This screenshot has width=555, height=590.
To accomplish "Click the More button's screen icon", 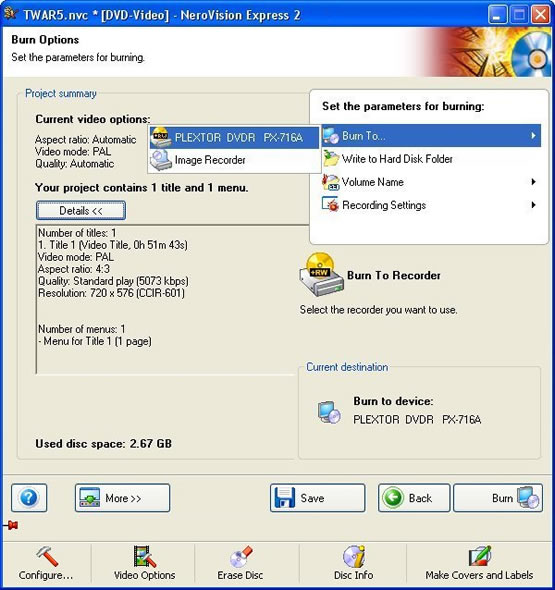I will point(90,497).
